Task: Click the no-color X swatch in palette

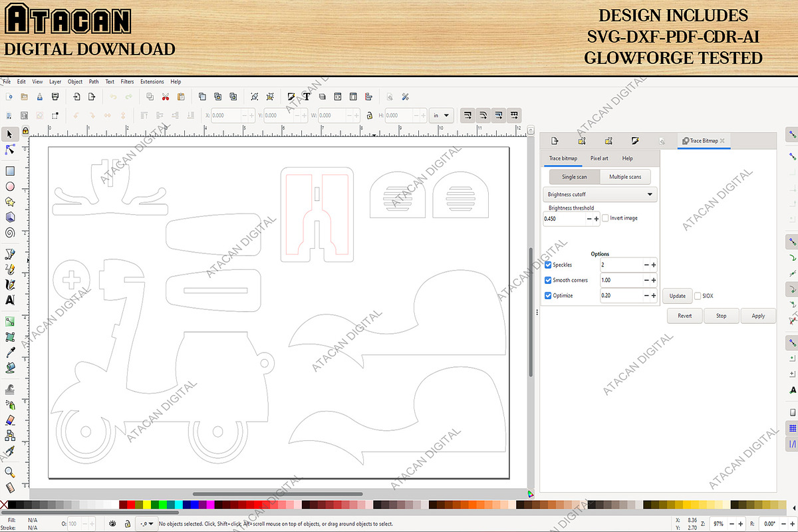Action: click(x=4, y=505)
